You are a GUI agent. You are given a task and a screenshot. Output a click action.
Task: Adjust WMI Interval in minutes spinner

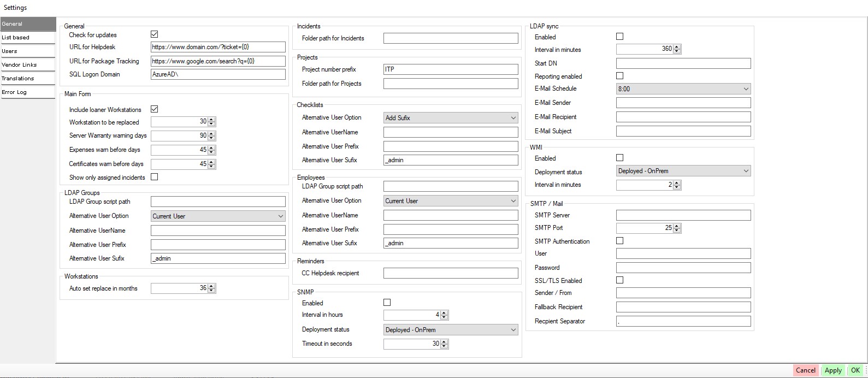pos(649,185)
